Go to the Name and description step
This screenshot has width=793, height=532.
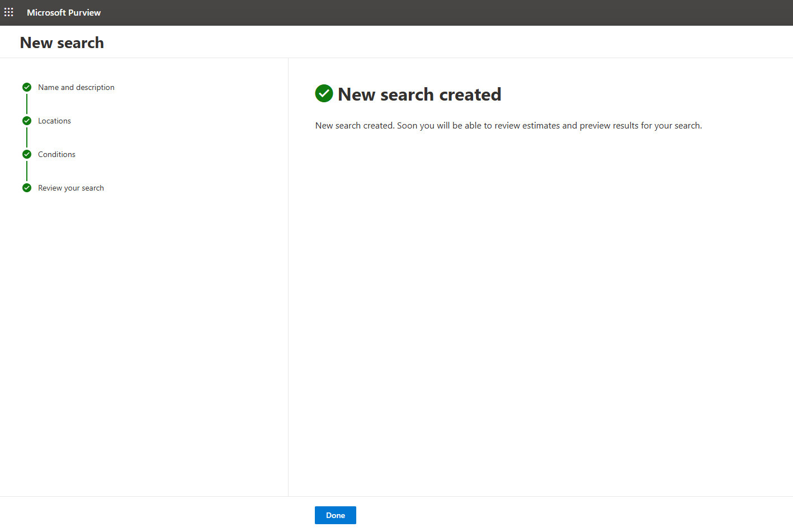[76, 87]
